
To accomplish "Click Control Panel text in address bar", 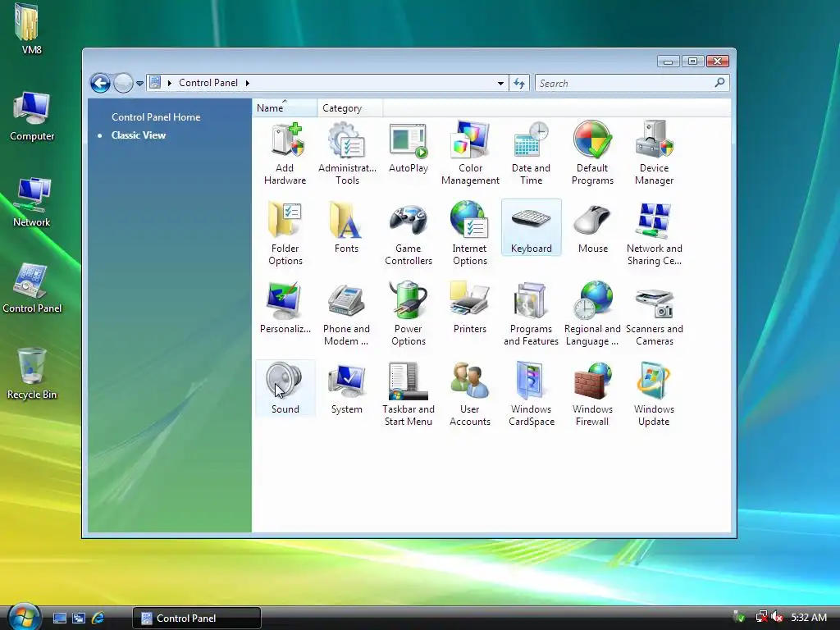I will click(x=208, y=83).
